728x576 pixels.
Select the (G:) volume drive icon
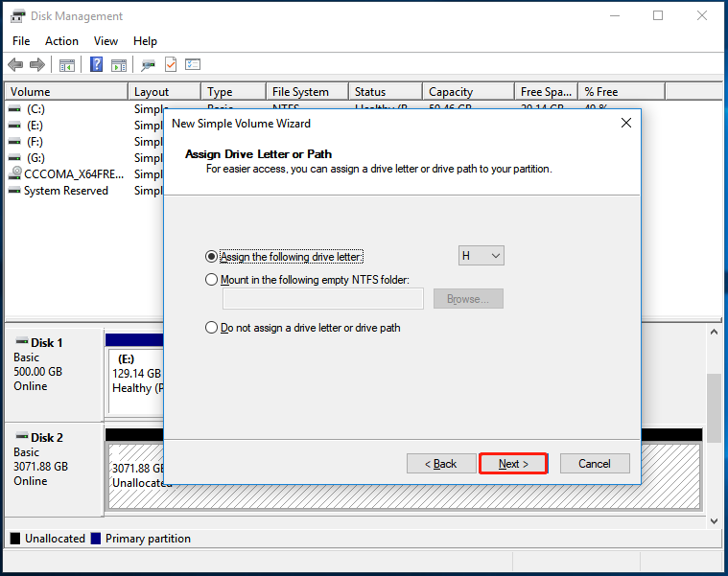click(x=14, y=158)
